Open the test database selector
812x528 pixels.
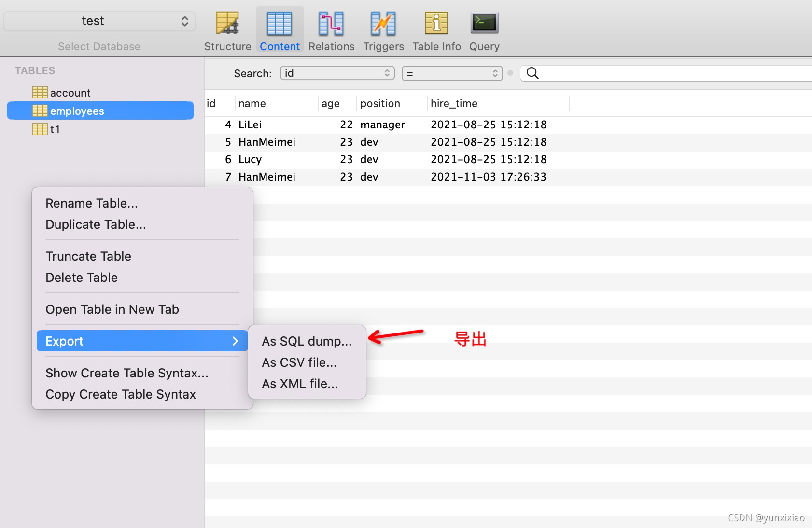(x=99, y=21)
